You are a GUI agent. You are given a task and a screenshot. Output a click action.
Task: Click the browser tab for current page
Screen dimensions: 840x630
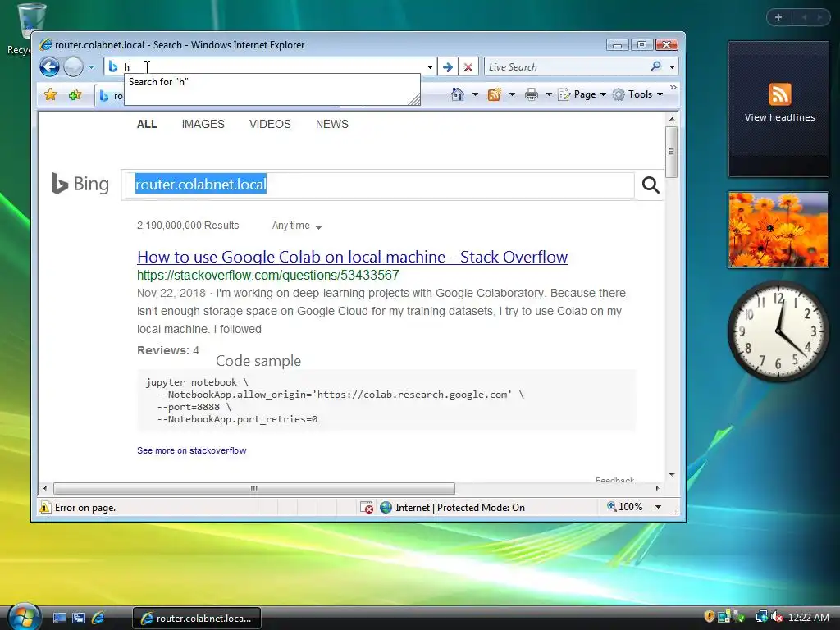110,96
